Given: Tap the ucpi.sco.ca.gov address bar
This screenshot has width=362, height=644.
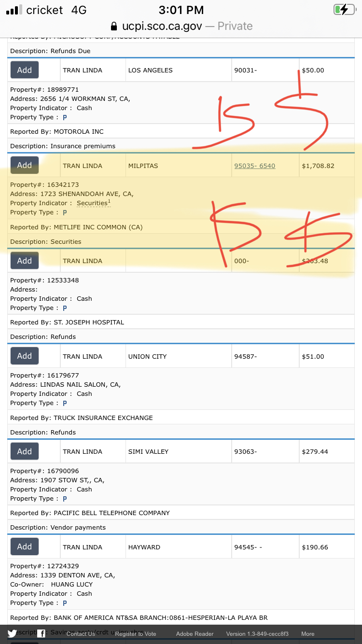Looking at the screenshot, I should (181, 26).
